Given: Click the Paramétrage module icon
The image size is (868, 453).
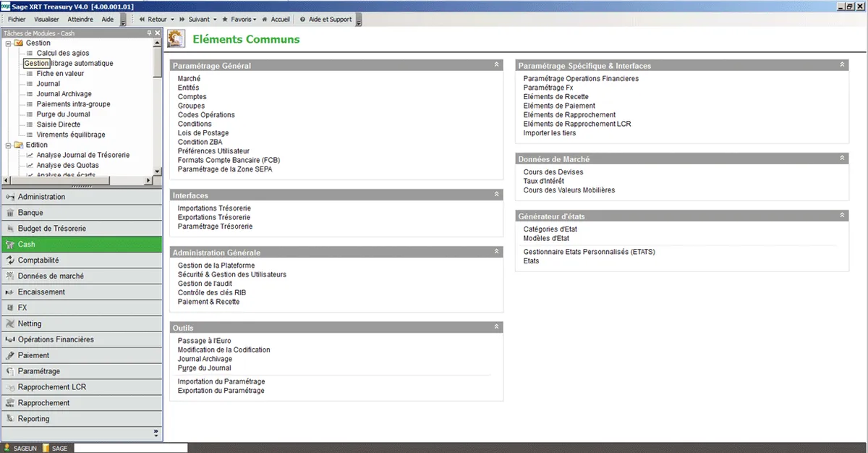Looking at the screenshot, I should click(x=10, y=371).
